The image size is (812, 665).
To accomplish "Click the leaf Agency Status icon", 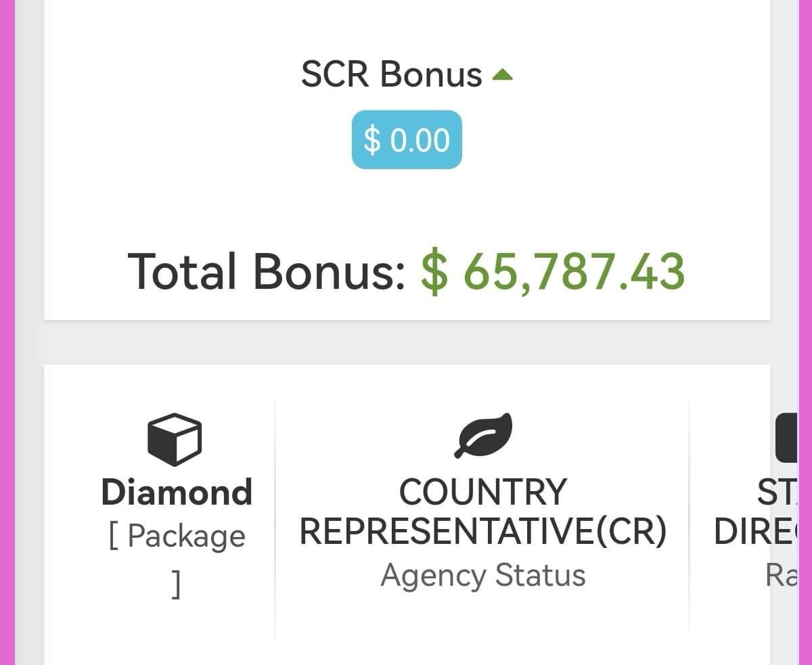I will coord(483,436).
